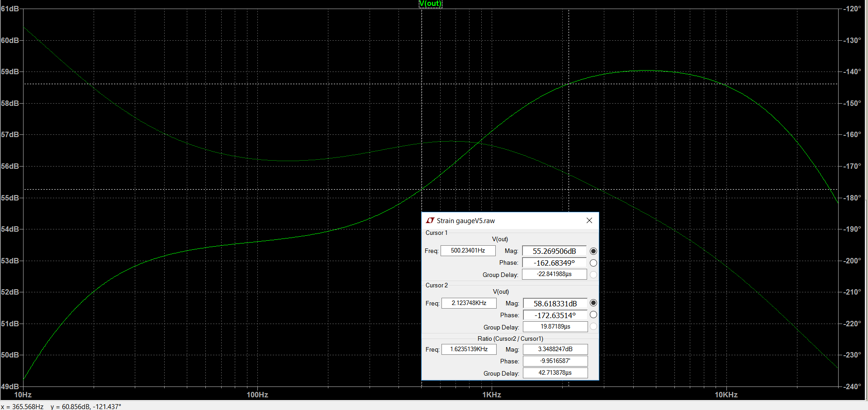The height and width of the screenshot is (410, 868).
Task: Select Cursor 1 Phase radio button
Action: coord(593,263)
